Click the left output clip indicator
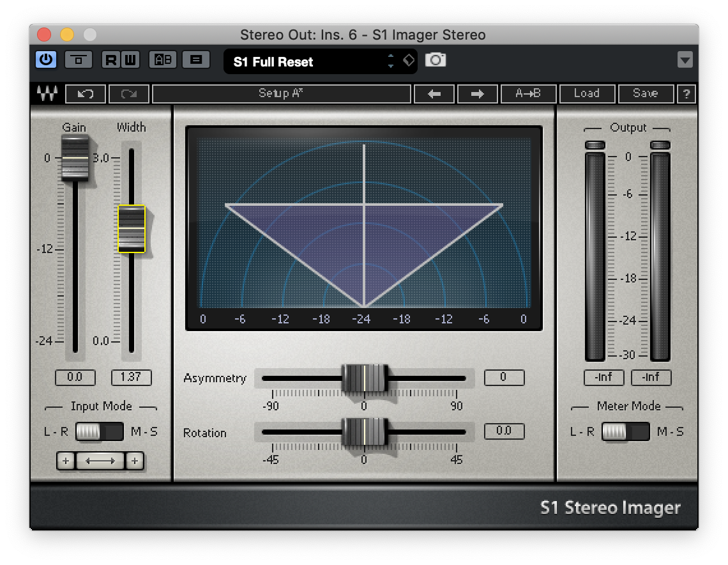The width and height of the screenshot is (728, 565). [x=595, y=146]
